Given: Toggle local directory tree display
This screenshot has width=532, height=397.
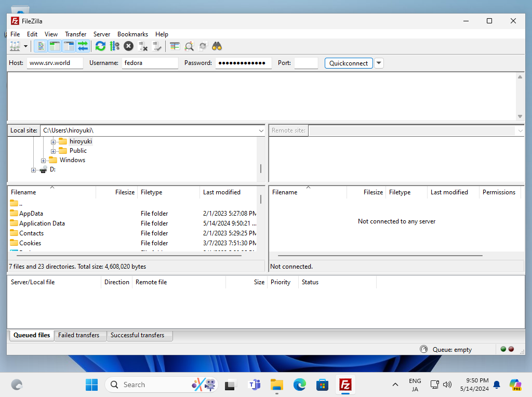Looking at the screenshot, I should pos(55,46).
